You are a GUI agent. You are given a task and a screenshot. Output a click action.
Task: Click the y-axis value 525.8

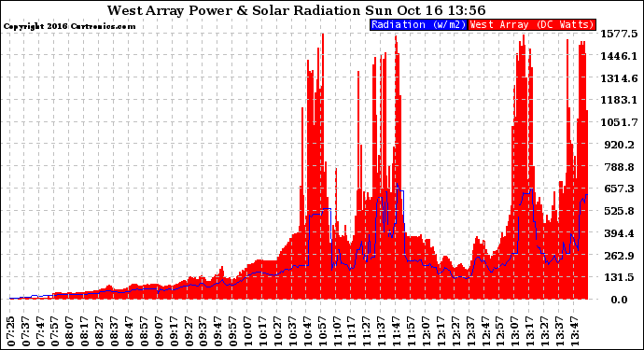click(x=621, y=211)
